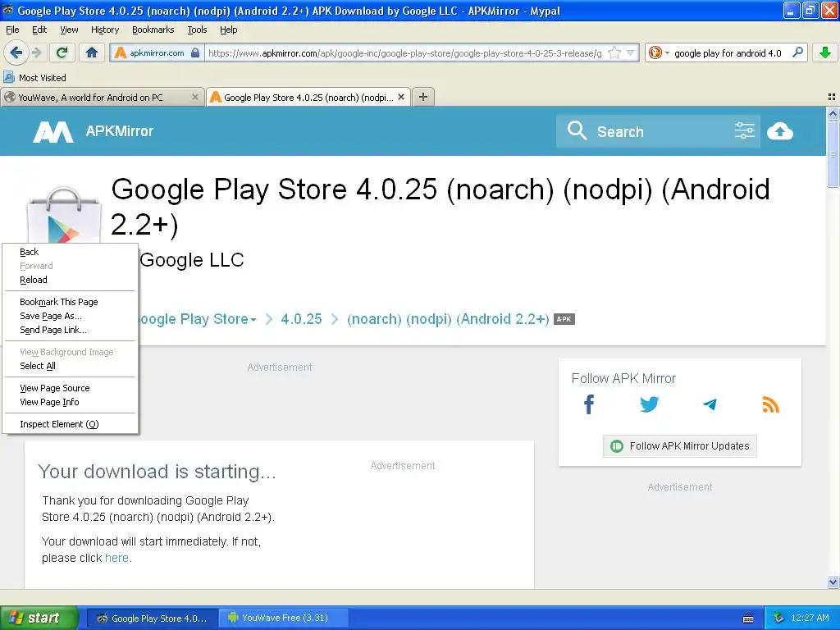Open the Windows Start button
840x630 pixels.
click(x=39, y=618)
